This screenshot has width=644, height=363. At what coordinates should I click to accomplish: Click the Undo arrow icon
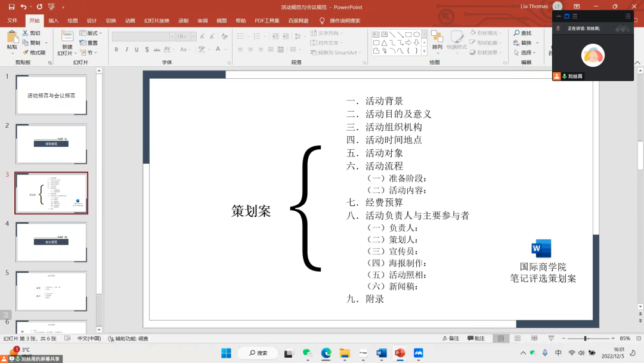click(x=24, y=7)
